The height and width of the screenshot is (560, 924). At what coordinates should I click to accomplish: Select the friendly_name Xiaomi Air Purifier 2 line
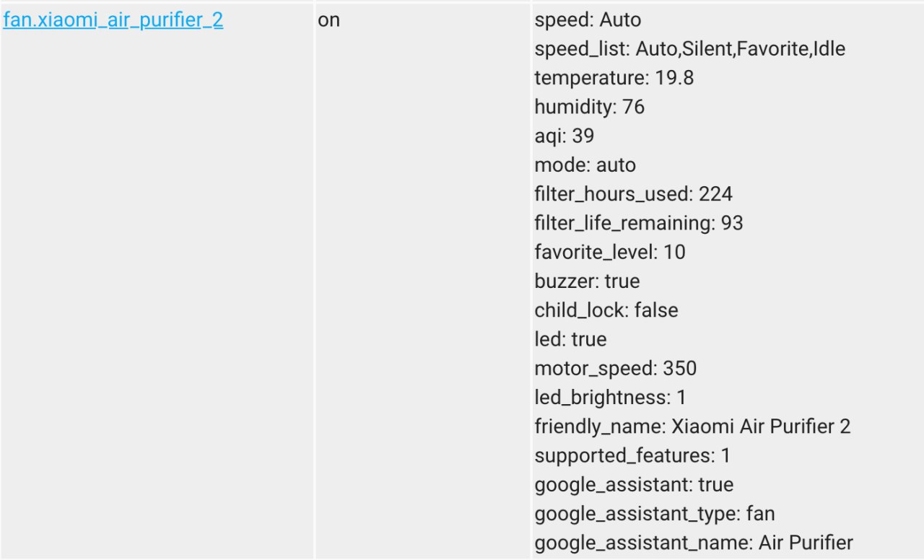[692, 426]
